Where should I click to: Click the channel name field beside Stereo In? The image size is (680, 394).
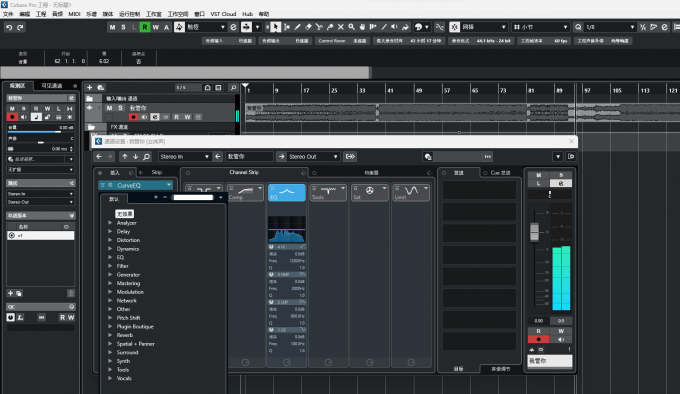pyautogui.click(x=249, y=156)
